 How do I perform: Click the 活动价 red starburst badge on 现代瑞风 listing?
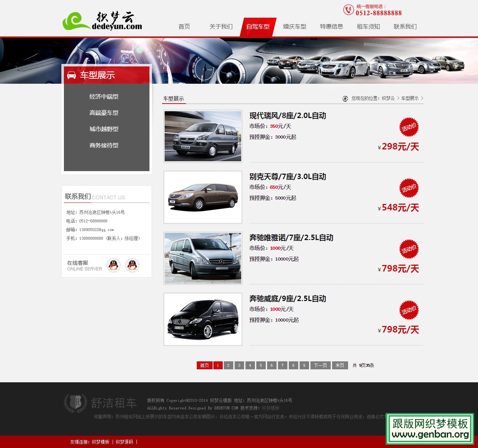coord(408,127)
